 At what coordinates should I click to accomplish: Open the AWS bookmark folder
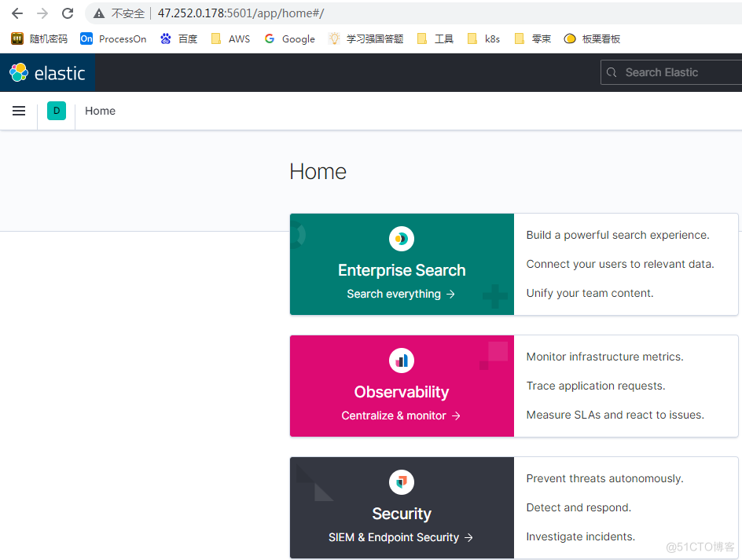[230, 38]
